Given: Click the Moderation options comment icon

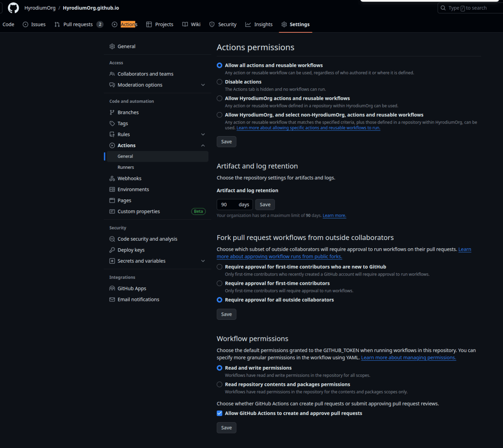Looking at the screenshot, I should tap(112, 85).
